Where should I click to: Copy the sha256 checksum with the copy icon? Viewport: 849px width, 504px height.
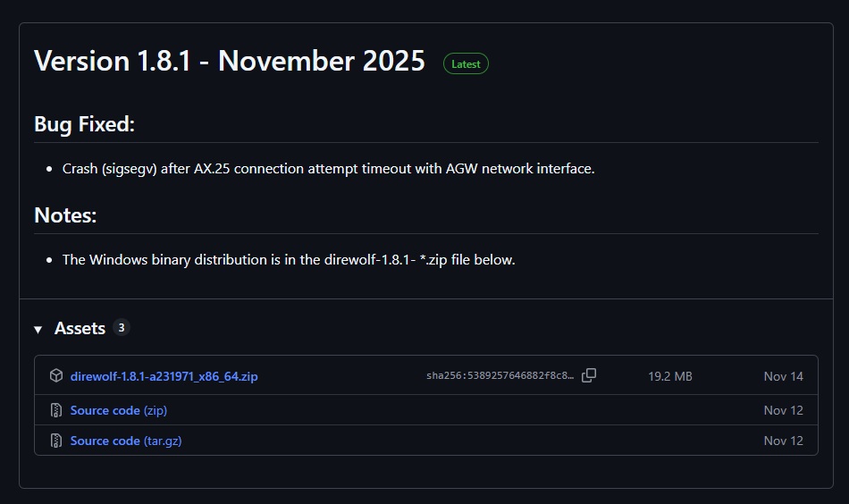(x=589, y=376)
